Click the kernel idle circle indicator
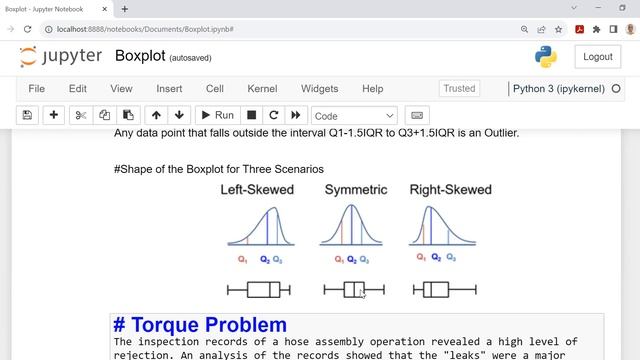The height and width of the screenshot is (360, 640). click(616, 89)
